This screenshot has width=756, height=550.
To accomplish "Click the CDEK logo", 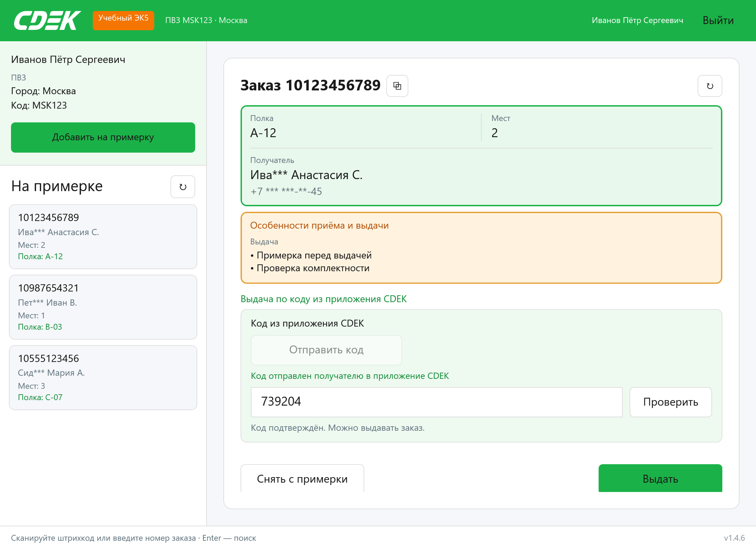I will [x=47, y=20].
